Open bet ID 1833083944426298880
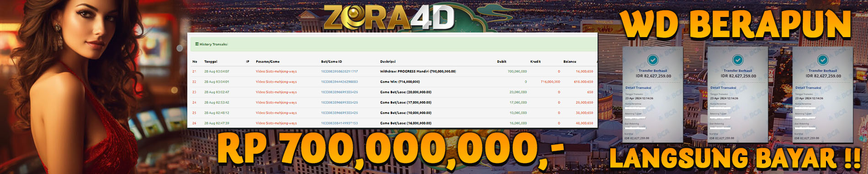 coord(339,82)
